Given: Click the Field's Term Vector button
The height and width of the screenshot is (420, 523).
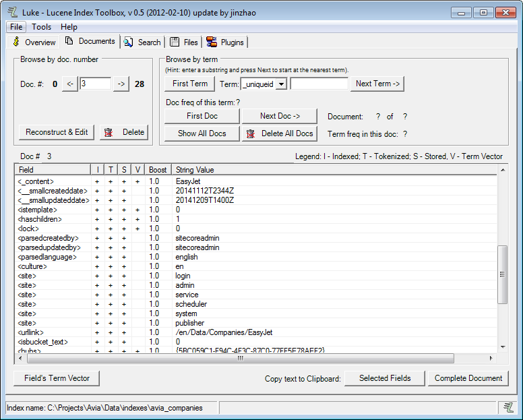Looking at the screenshot, I should (57, 378).
